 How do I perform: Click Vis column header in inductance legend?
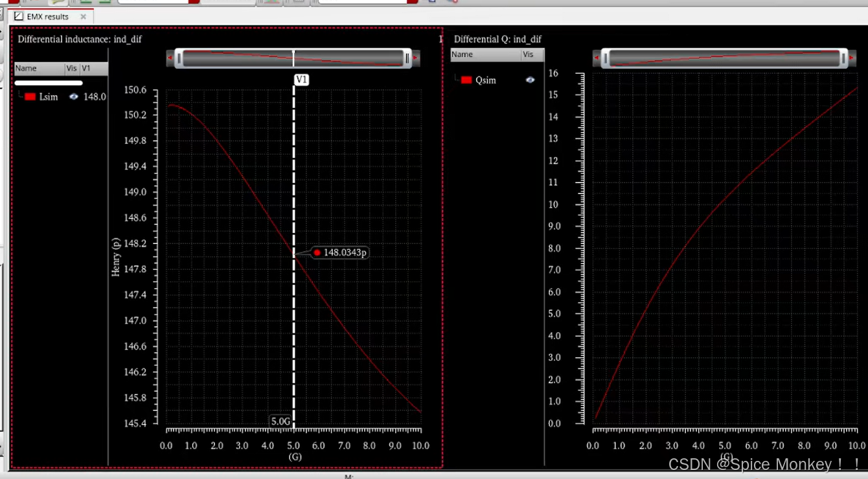point(72,68)
